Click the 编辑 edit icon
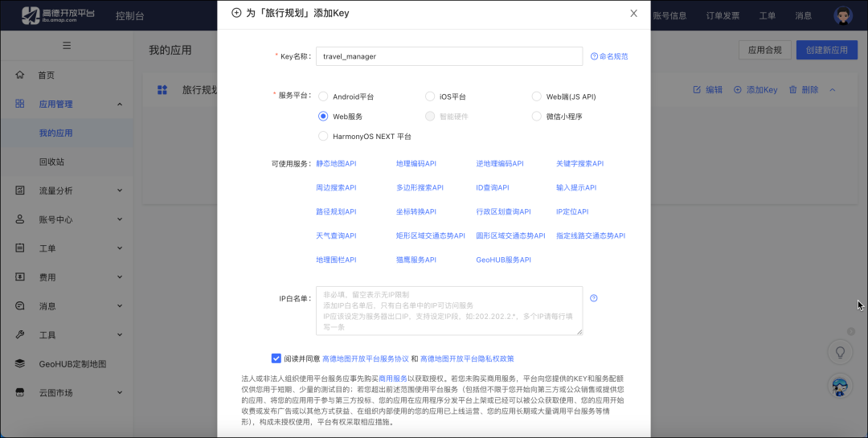 point(697,90)
